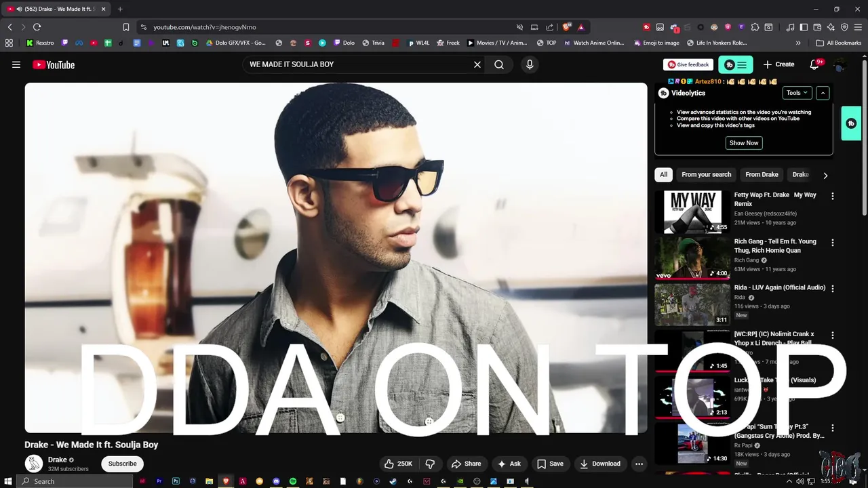
Task: Open the TubeBuddy side tab
Action: (852, 123)
